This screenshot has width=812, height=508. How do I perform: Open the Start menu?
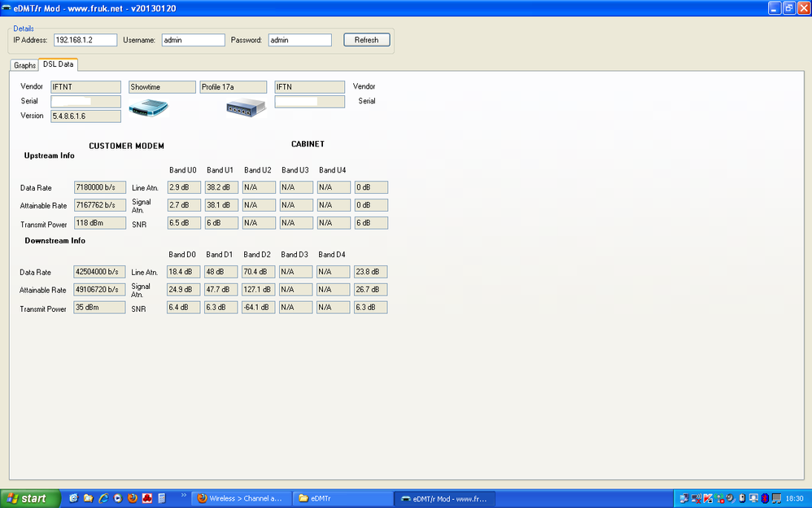tap(30, 499)
